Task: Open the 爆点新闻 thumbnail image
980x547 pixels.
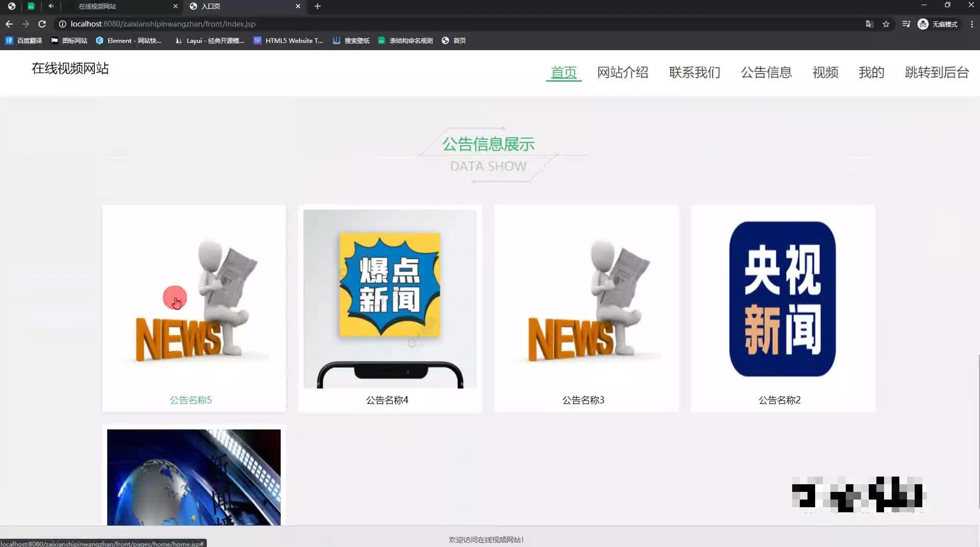Action: point(390,299)
